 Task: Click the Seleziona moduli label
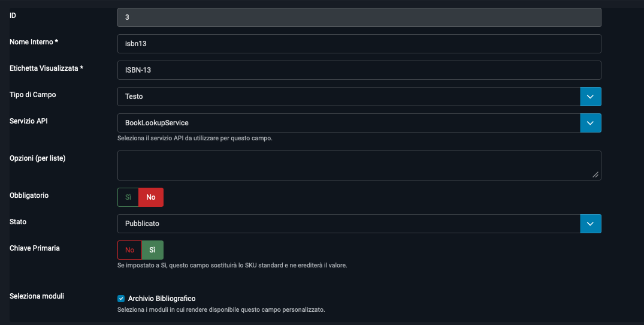(37, 296)
